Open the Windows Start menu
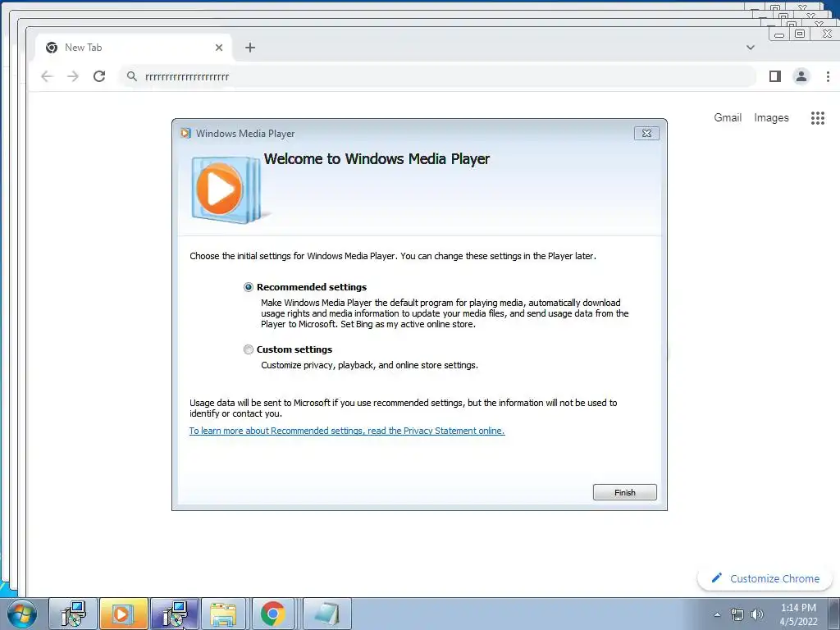The width and height of the screenshot is (840, 630). [22, 614]
